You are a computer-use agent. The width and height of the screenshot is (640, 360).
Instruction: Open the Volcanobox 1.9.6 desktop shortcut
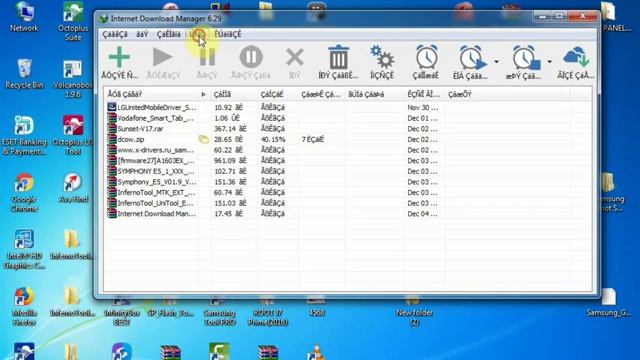point(73,79)
